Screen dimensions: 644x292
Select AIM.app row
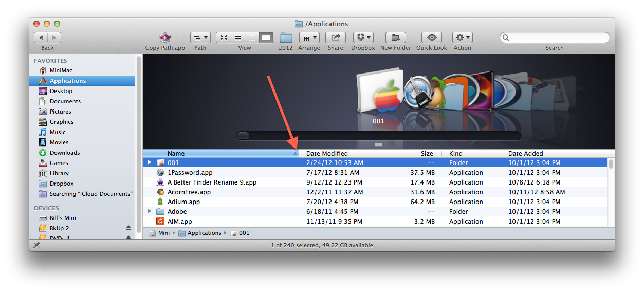pos(375,222)
